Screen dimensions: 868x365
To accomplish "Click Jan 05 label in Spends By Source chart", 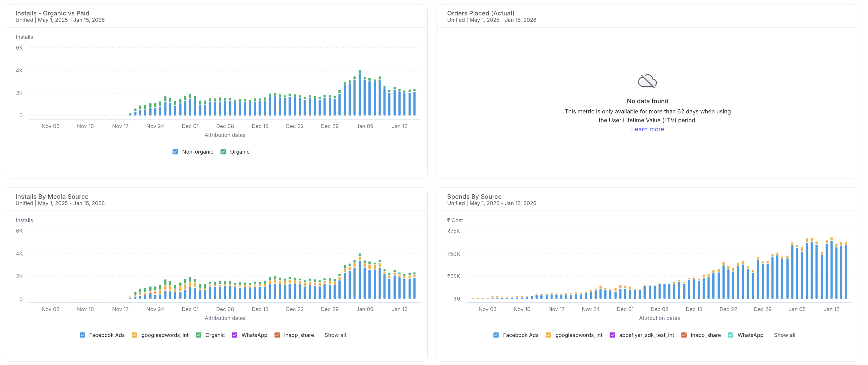I will [797, 309].
